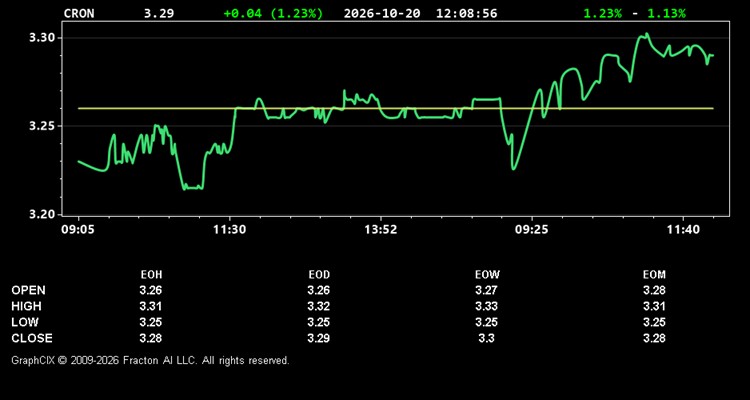
Task: Select the EOD column header
Action: [x=319, y=275]
